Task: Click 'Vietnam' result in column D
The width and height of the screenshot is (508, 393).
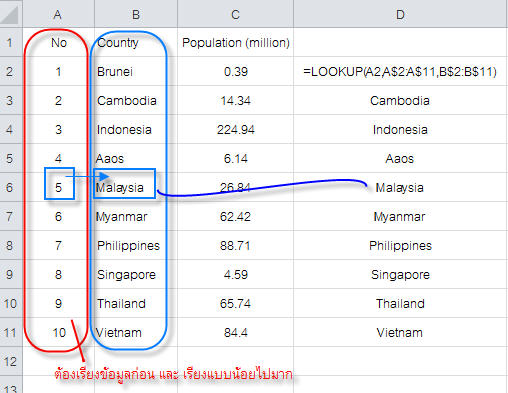Action: point(401,332)
